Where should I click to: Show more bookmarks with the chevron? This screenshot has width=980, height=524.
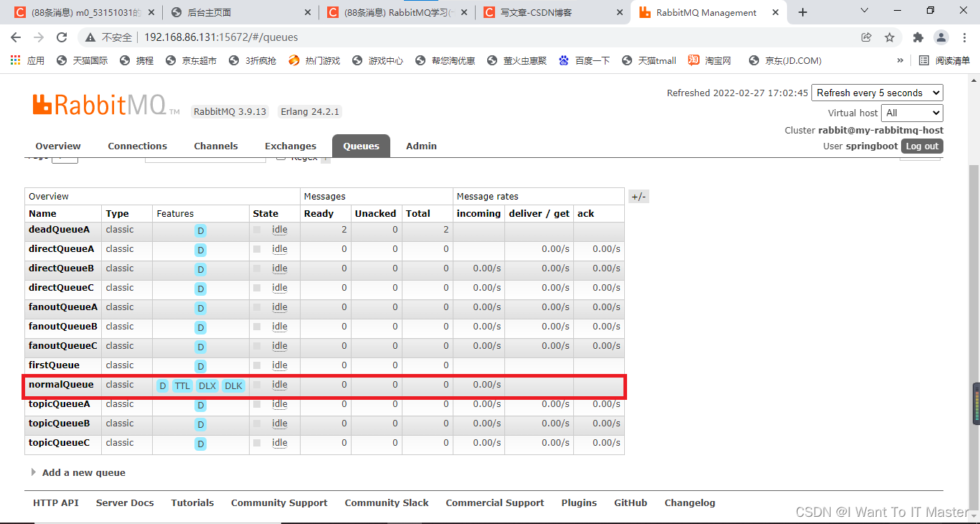coord(900,60)
